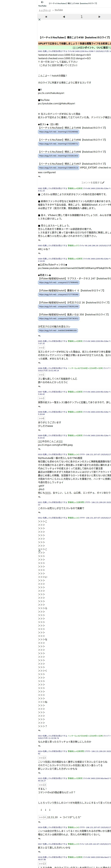
Task: Click >>13 anchor in post 0018
Action: [x=42, y=864]
